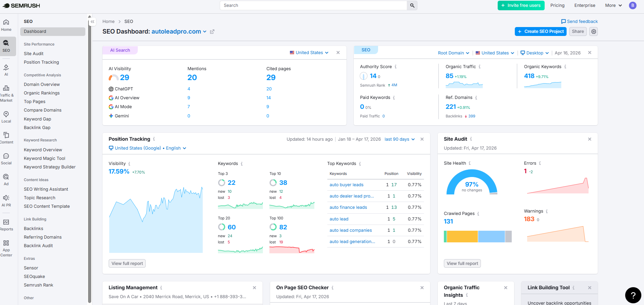Click Authority Score info icon
This screenshot has height=305, width=644.
pyautogui.click(x=396, y=67)
